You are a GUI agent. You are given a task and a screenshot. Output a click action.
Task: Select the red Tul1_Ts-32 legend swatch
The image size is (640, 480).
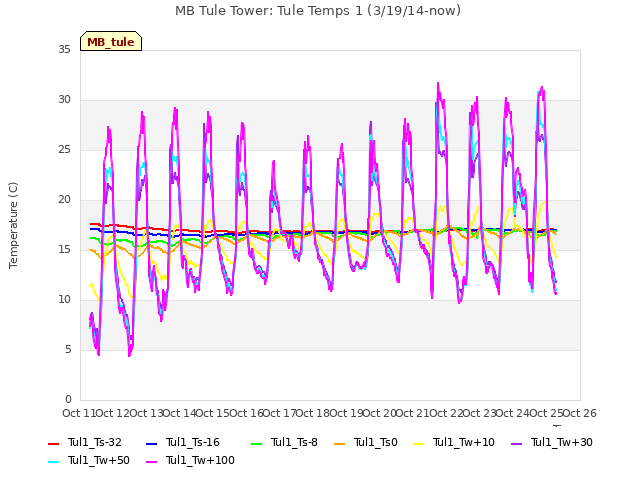[53, 443]
